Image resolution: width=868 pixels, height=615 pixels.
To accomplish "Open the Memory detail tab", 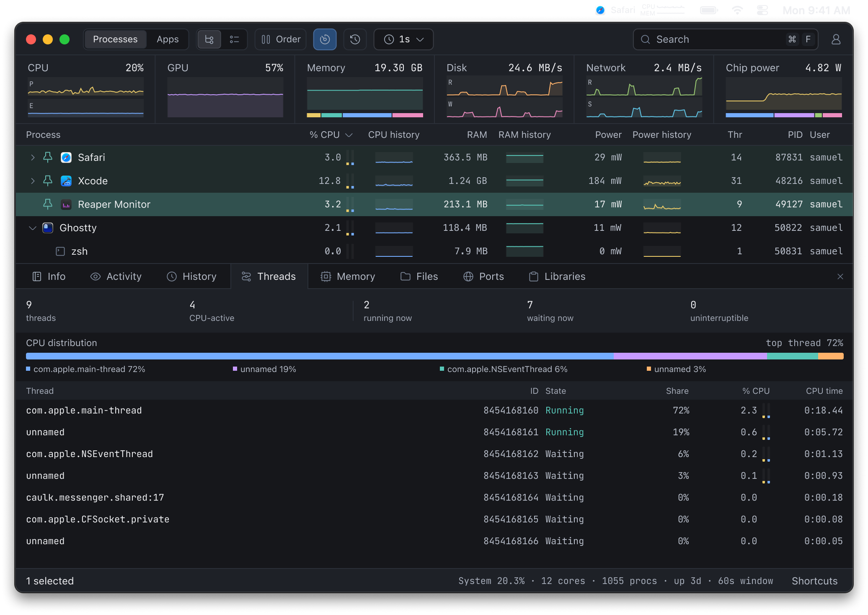I will point(348,276).
